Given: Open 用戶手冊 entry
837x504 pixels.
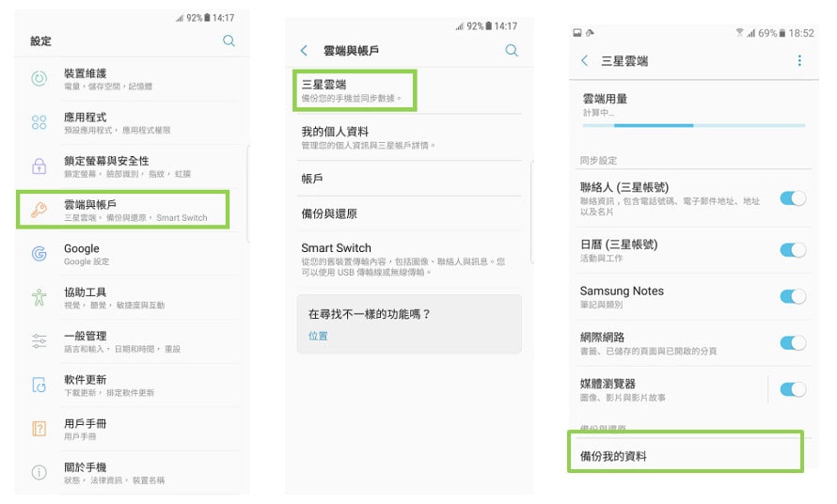Looking at the screenshot, I should (132, 429).
